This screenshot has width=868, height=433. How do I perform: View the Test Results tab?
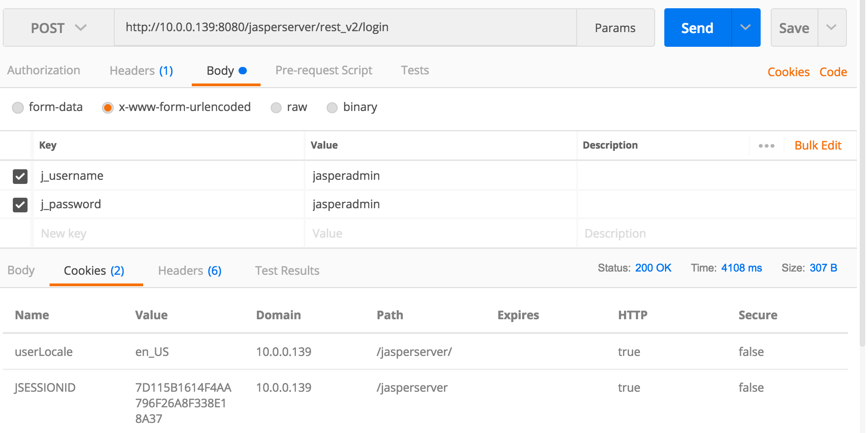(x=287, y=271)
